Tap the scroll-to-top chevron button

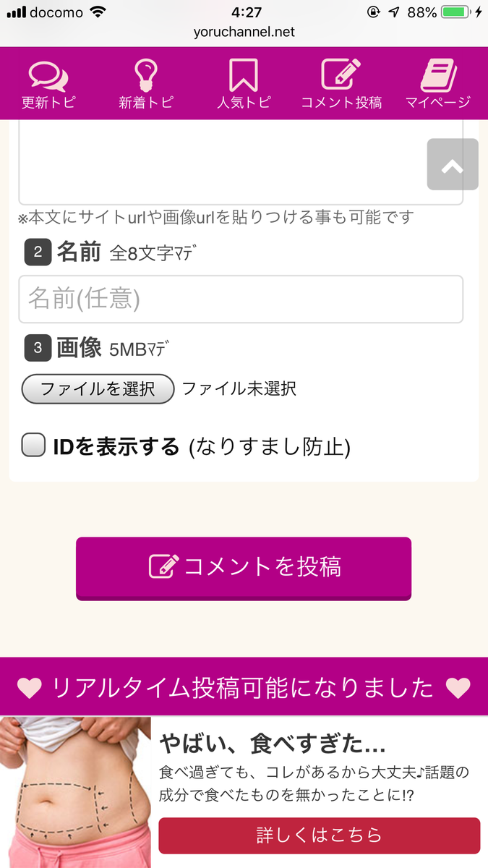[453, 165]
